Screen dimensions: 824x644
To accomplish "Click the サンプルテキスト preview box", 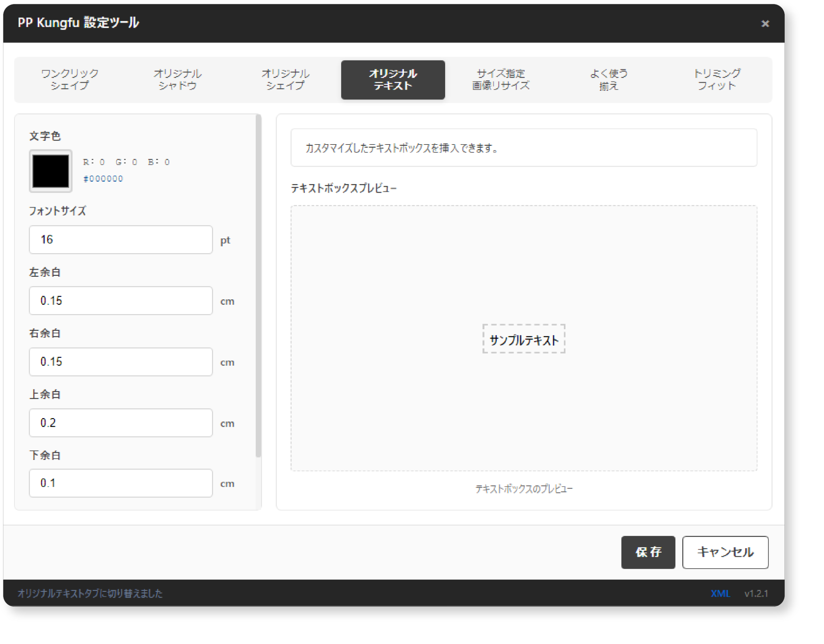I will point(524,339).
